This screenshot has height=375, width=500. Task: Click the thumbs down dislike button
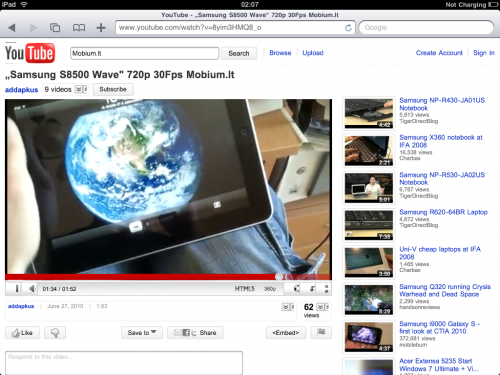point(55,333)
